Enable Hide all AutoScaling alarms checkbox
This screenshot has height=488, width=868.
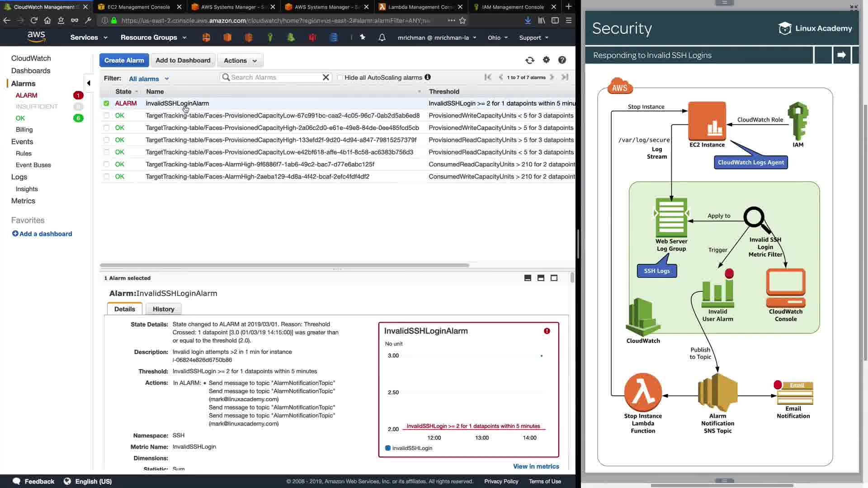coord(340,78)
